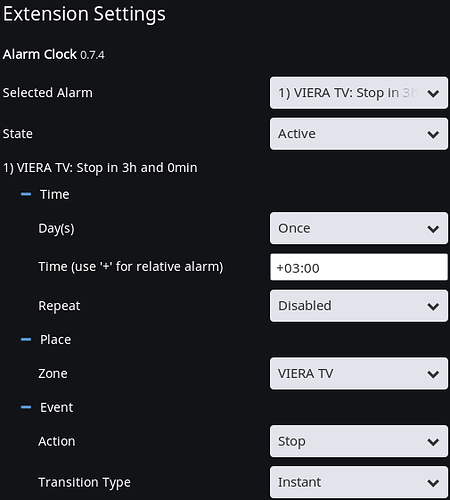Open the Action dropdown showing Stop
Screen dimensions: 450x500
click(x=359, y=441)
